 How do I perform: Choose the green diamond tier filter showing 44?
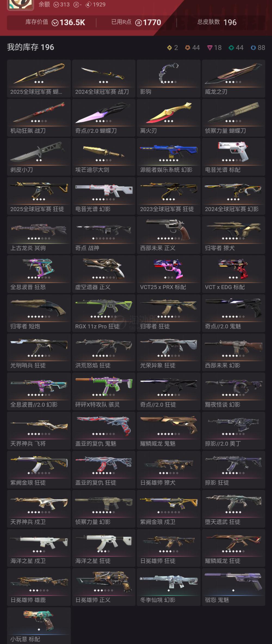click(x=231, y=48)
